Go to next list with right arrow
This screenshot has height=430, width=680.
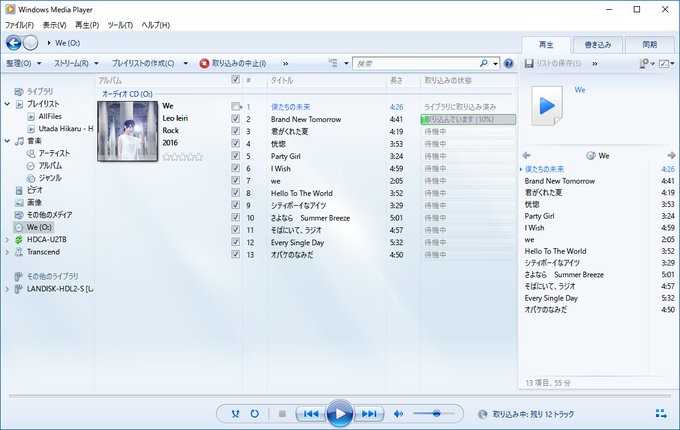pyautogui.click(x=671, y=155)
